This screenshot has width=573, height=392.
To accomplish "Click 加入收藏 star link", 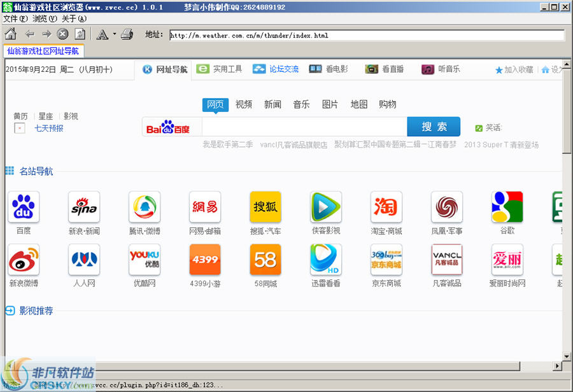I will point(514,70).
